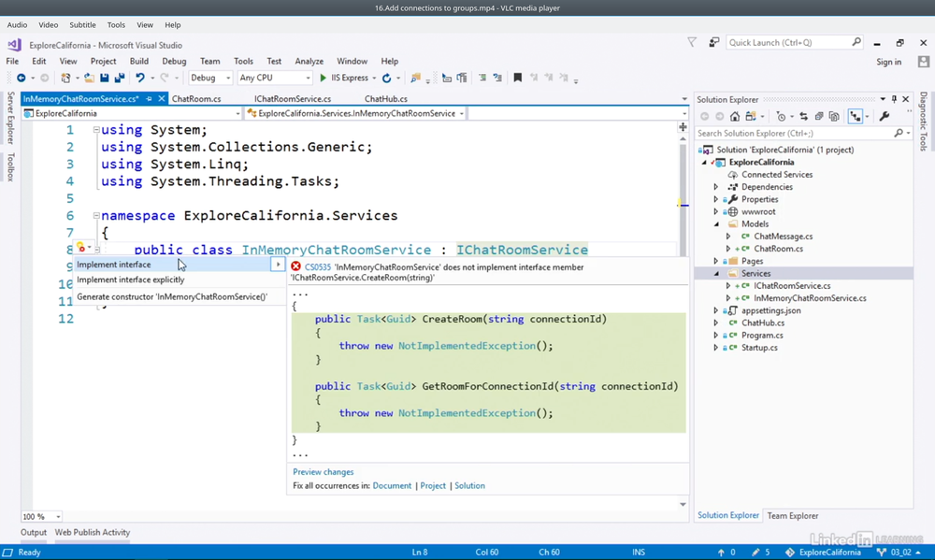Start debugging with green IIS Express arrow
The image size is (935, 560).
pyautogui.click(x=324, y=79)
